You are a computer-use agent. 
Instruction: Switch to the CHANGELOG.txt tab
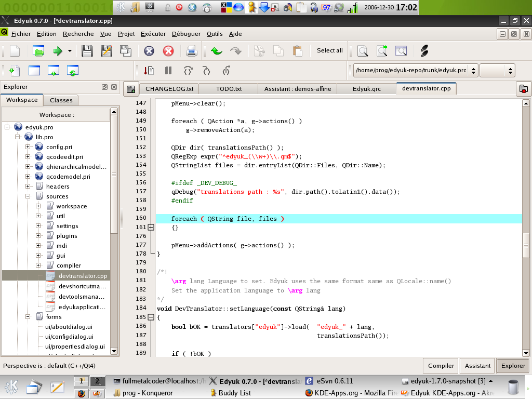[x=169, y=89]
